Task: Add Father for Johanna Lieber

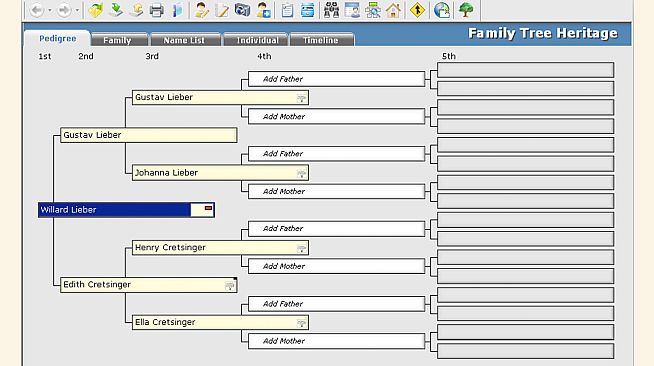Action: click(337, 154)
